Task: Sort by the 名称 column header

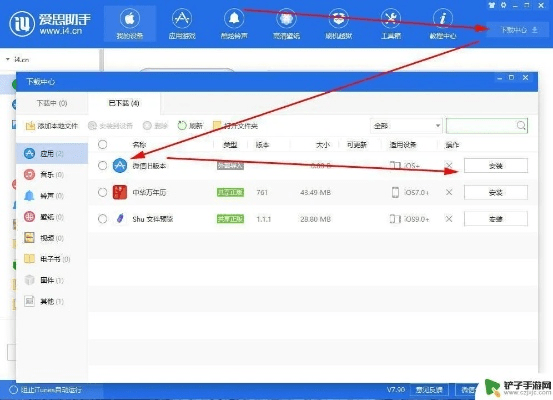Action: [x=139, y=145]
